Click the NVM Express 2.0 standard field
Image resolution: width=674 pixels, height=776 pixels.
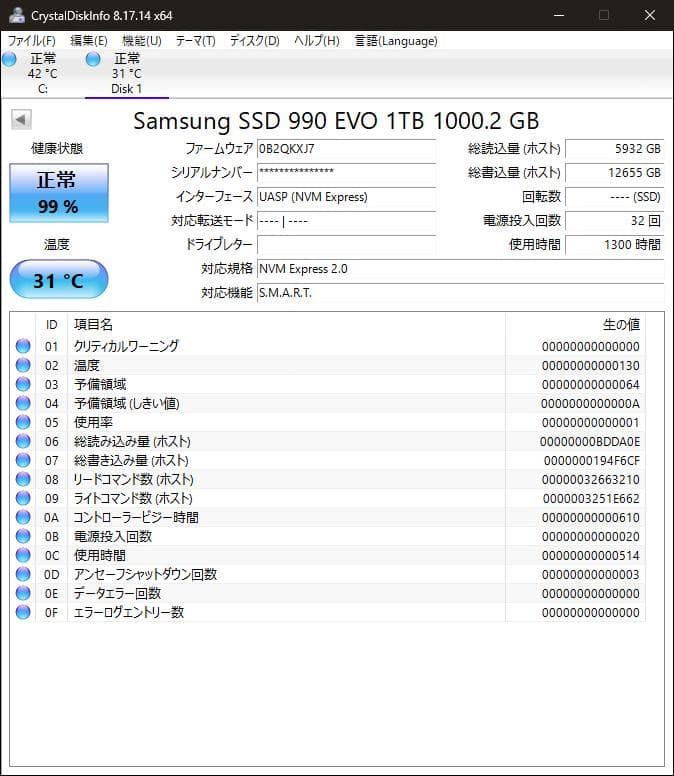click(x=461, y=269)
